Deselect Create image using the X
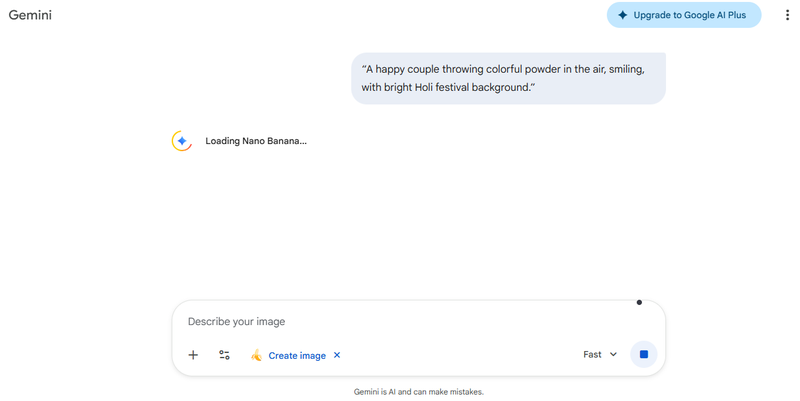Image resolution: width=800 pixels, height=401 pixels. (x=337, y=355)
